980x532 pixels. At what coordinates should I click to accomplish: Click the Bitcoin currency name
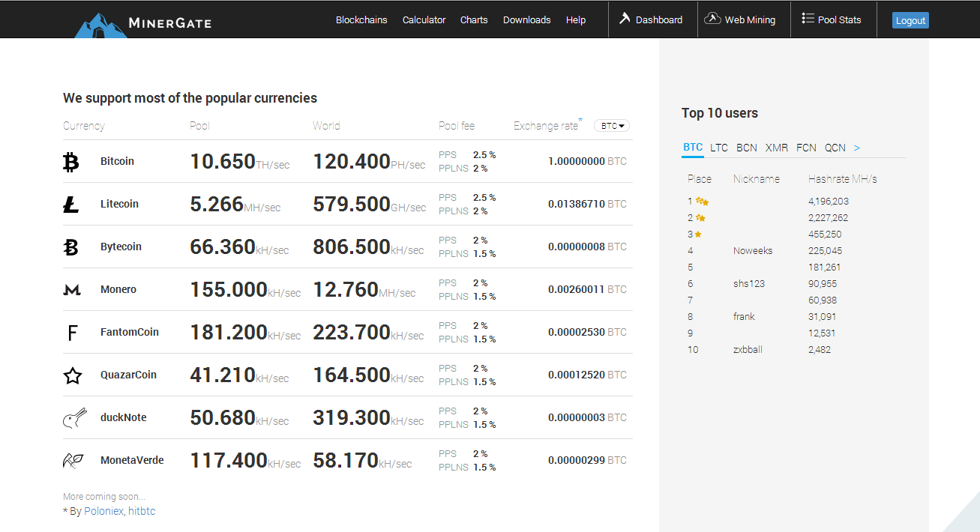click(x=117, y=161)
